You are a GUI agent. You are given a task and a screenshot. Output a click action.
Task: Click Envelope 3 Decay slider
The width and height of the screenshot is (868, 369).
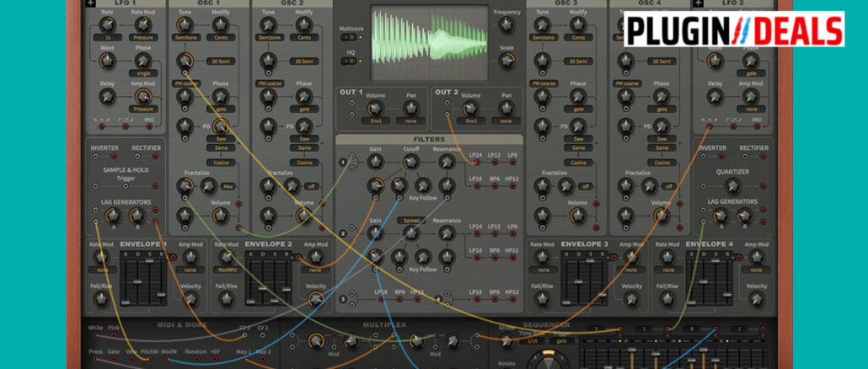click(x=578, y=282)
